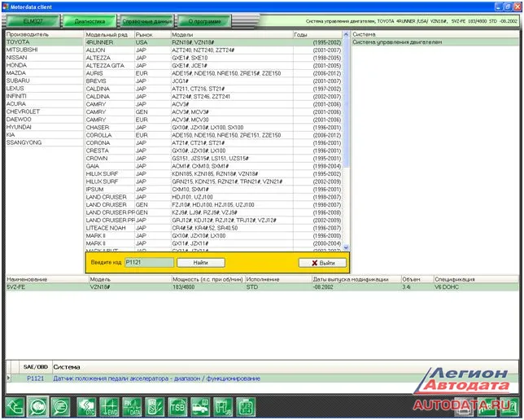The height and width of the screenshot is (420, 524).
Task: Select MAZDA in the manufacturer list
Action: [x=44, y=72]
